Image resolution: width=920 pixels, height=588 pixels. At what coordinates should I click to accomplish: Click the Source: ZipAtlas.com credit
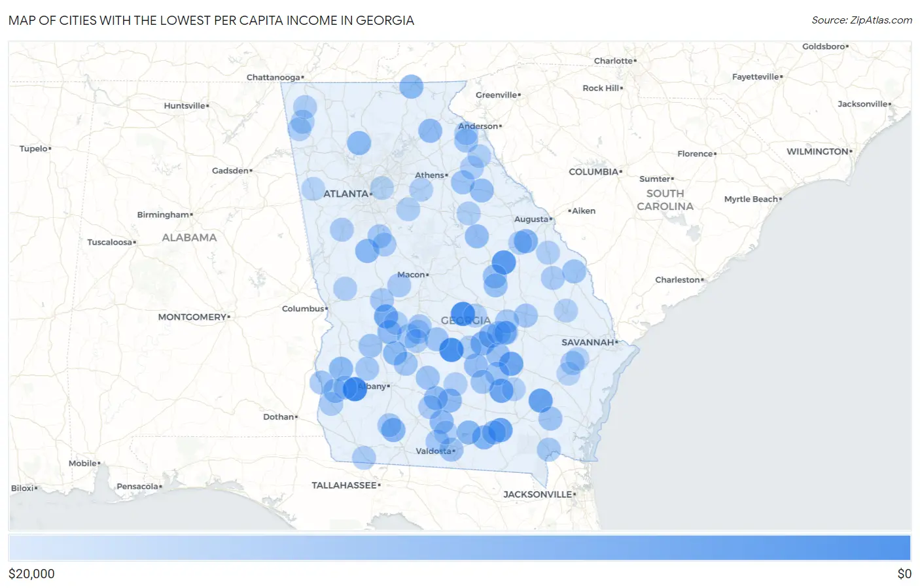click(862, 20)
